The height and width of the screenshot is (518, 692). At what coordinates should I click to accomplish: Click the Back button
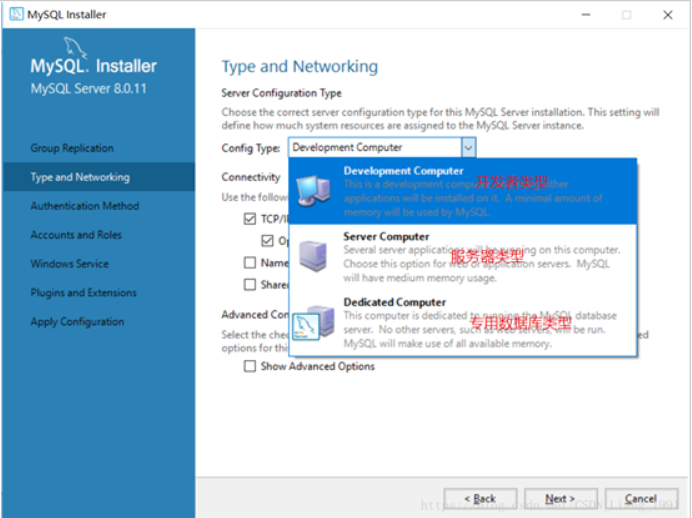(x=480, y=499)
